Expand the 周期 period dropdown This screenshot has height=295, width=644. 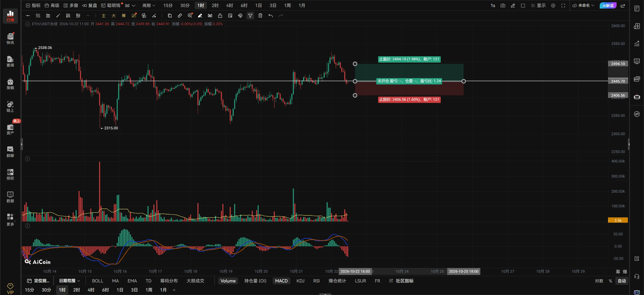click(149, 6)
